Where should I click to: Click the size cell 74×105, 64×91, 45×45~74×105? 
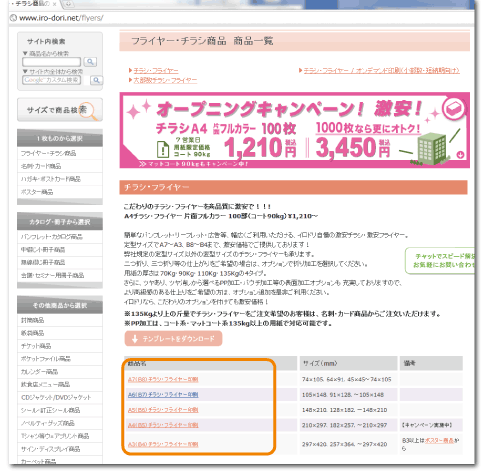[348, 379]
